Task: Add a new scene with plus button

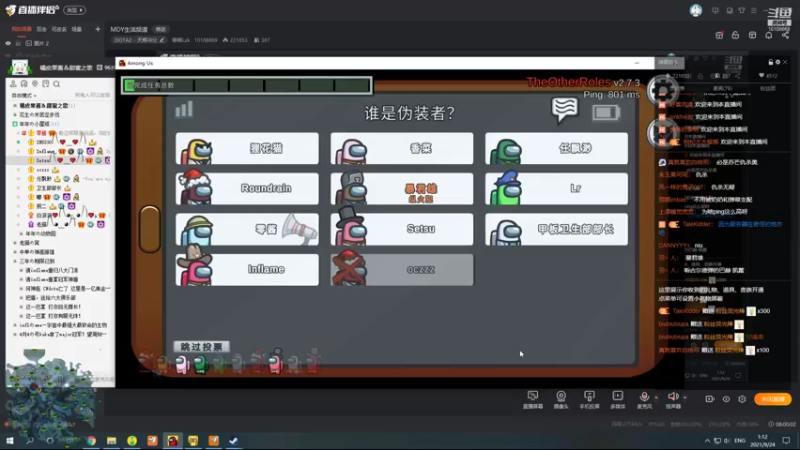Action: coord(97,30)
